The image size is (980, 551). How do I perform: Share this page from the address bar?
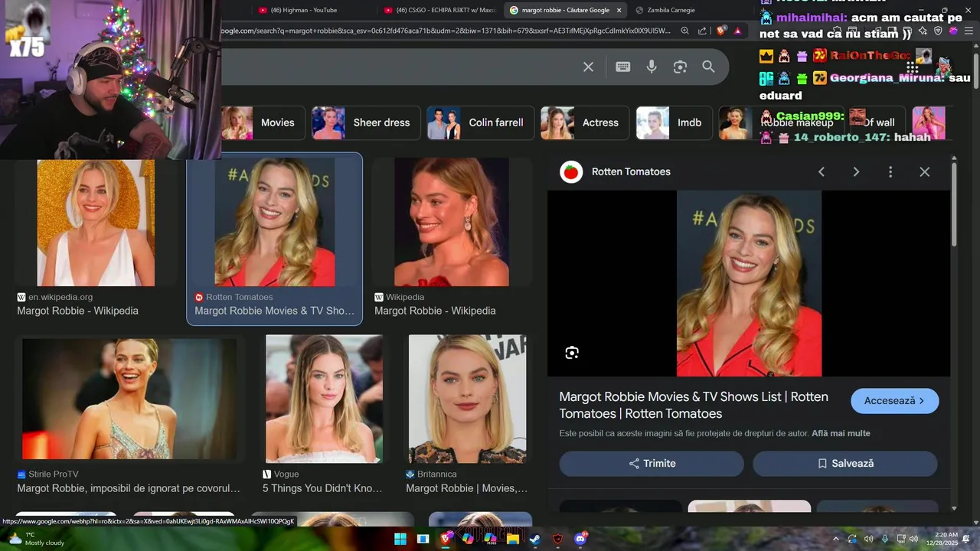pos(702,31)
